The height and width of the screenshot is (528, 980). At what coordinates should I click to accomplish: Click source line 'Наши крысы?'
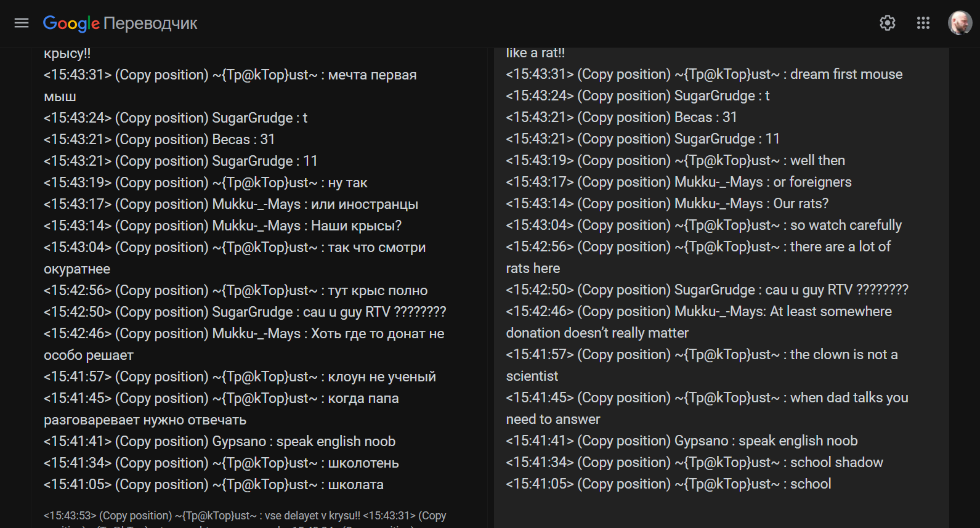pos(356,225)
